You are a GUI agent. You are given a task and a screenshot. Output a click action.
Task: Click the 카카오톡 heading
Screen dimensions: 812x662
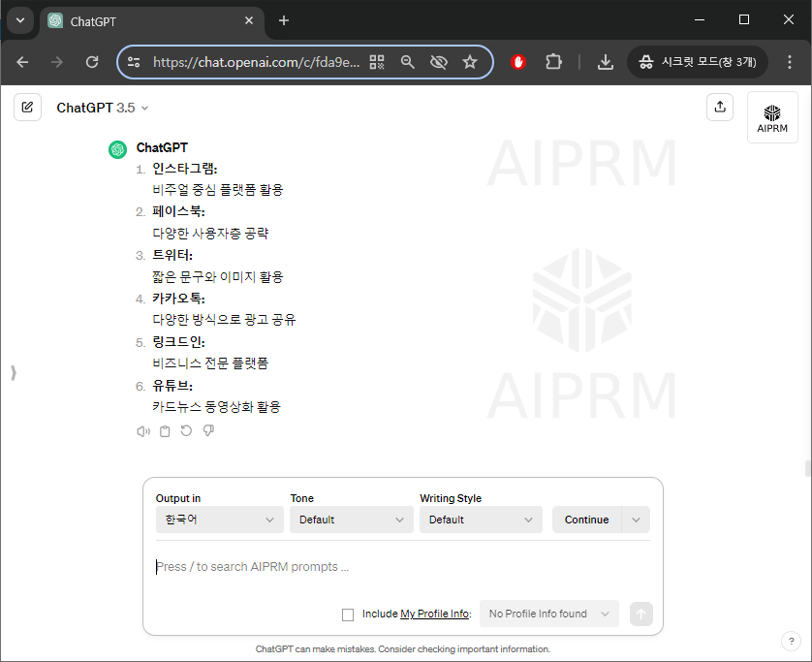(x=178, y=299)
